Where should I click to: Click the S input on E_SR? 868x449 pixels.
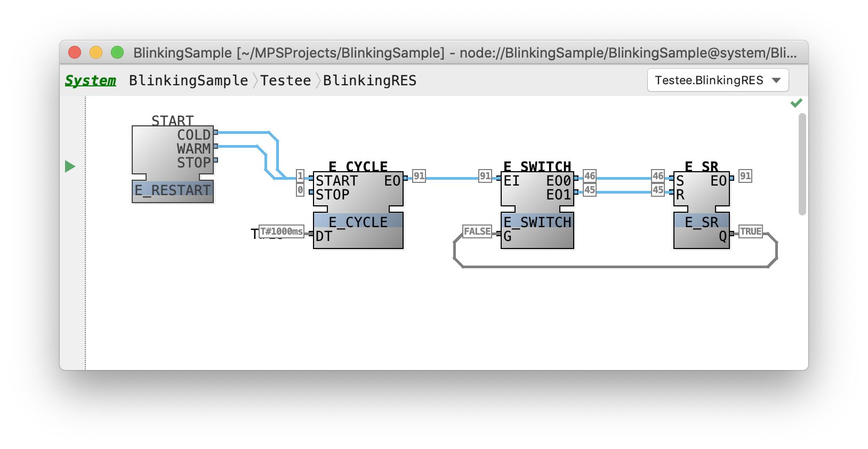pyautogui.click(x=680, y=181)
